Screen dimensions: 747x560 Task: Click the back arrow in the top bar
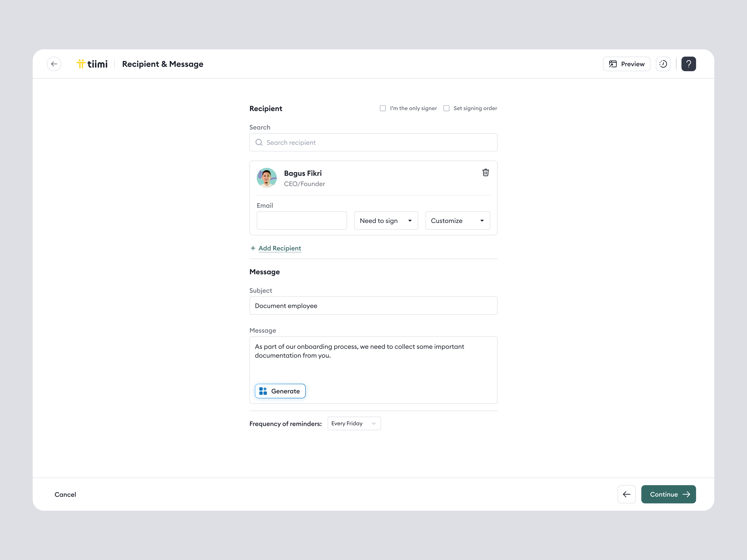point(54,64)
